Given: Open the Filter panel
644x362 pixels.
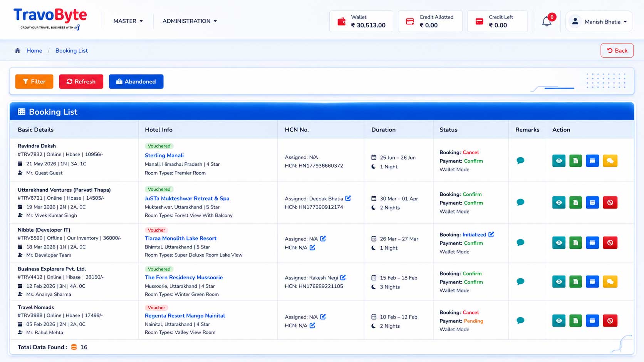Looking at the screenshot, I should 34,82.
